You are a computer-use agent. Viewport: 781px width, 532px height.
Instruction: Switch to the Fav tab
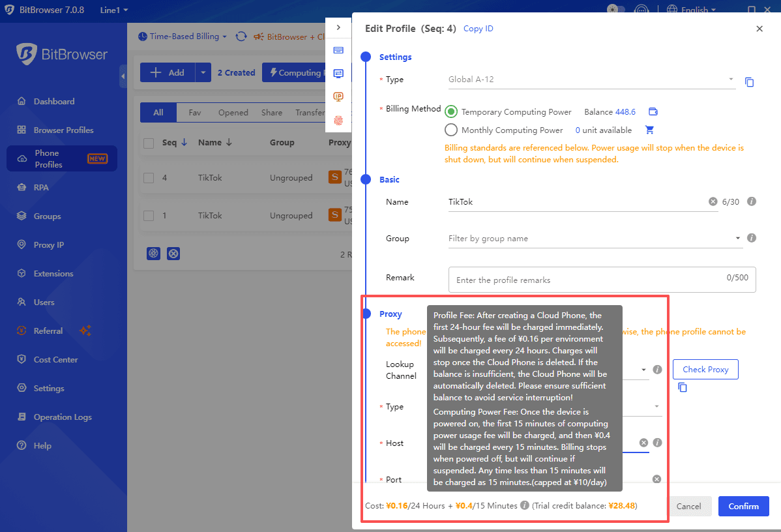tap(194, 113)
